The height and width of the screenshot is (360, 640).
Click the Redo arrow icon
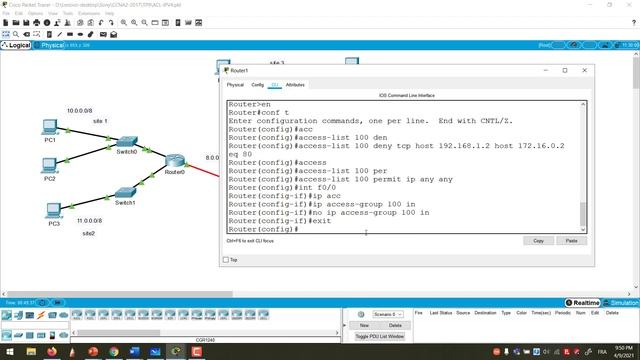coord(111,23)
